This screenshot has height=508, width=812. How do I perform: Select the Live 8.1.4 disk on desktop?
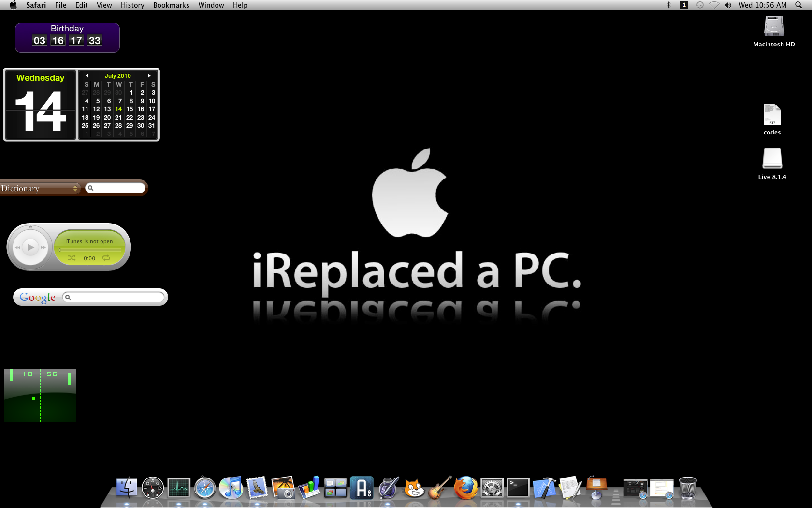click(772, 159)
